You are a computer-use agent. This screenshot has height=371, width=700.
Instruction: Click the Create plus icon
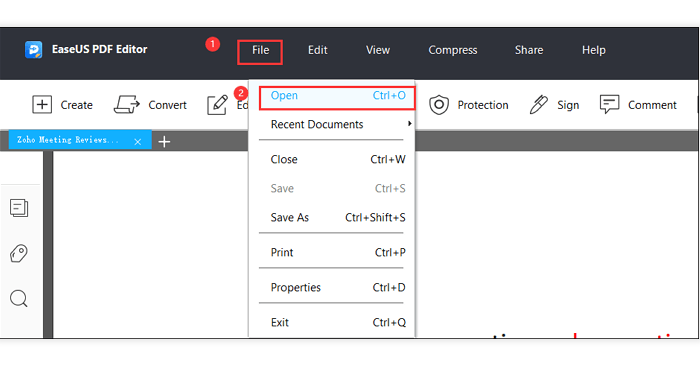tap(42, 105)
